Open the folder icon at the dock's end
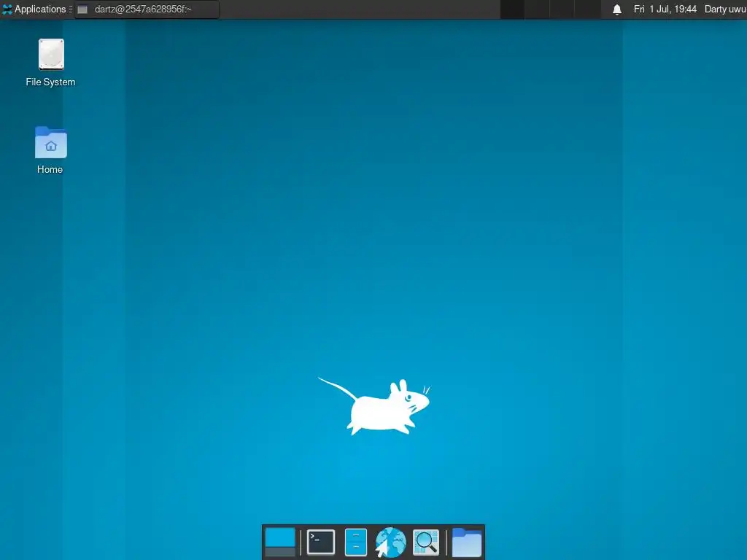 [x=466, y=542]
